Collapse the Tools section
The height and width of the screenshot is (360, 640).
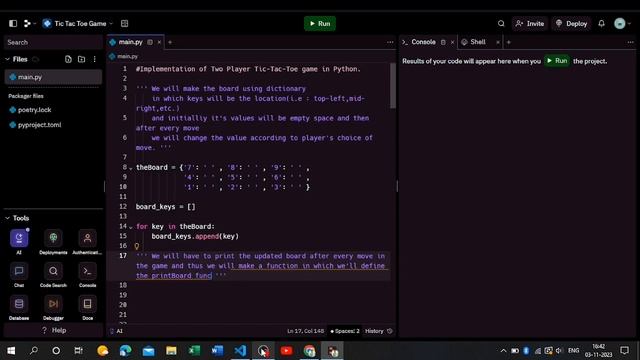click(x=7, y=218)
